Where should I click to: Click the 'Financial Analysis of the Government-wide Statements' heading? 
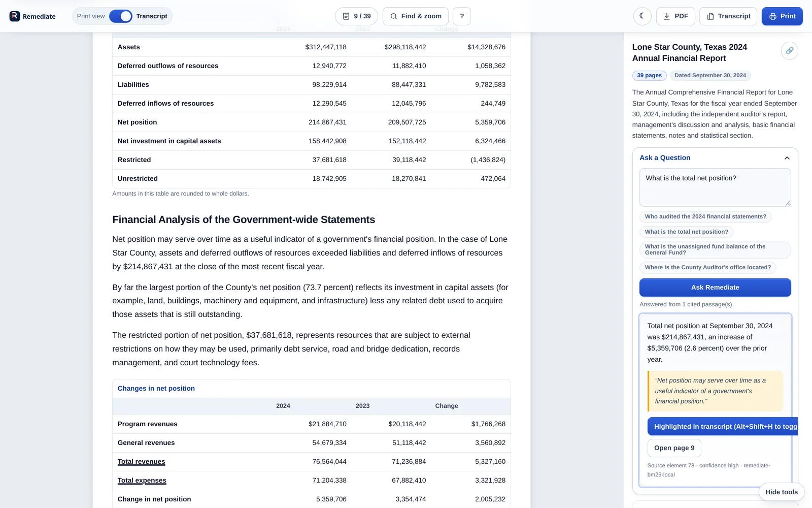pyautogui.click(x=244, y=220)
